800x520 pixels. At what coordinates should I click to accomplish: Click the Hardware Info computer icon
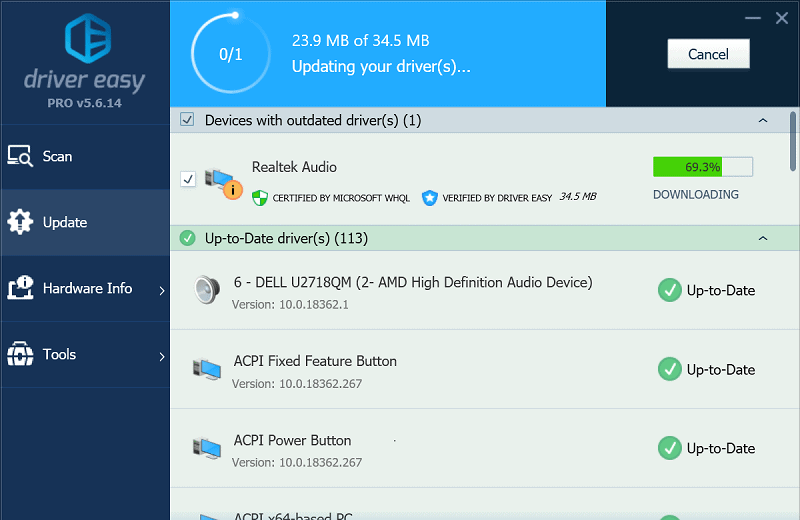pyautogui.click(x=20, y=287)
